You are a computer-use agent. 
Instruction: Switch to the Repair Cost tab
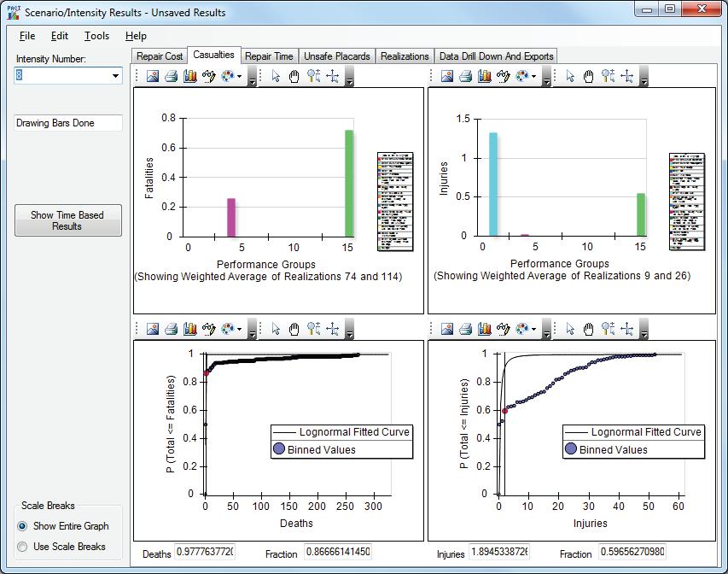(x=160, y=56)
